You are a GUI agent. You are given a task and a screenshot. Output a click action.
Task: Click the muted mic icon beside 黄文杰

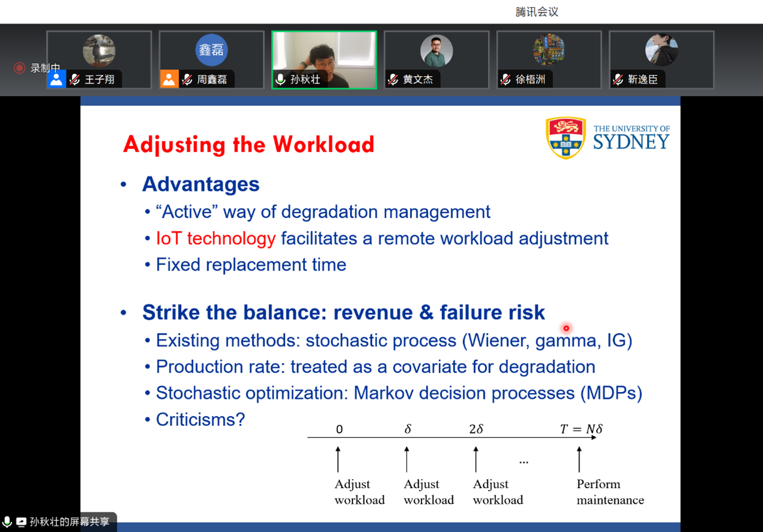pyautogui.click(x=393, y=79)
